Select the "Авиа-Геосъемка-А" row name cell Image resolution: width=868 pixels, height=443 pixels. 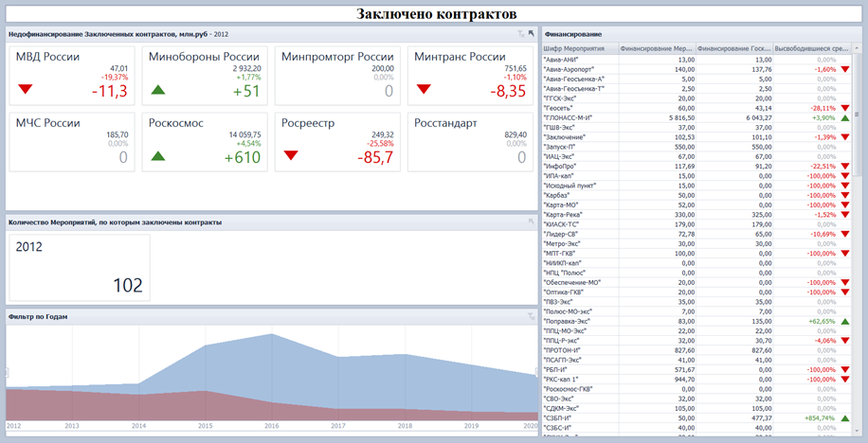click(580, 79)
